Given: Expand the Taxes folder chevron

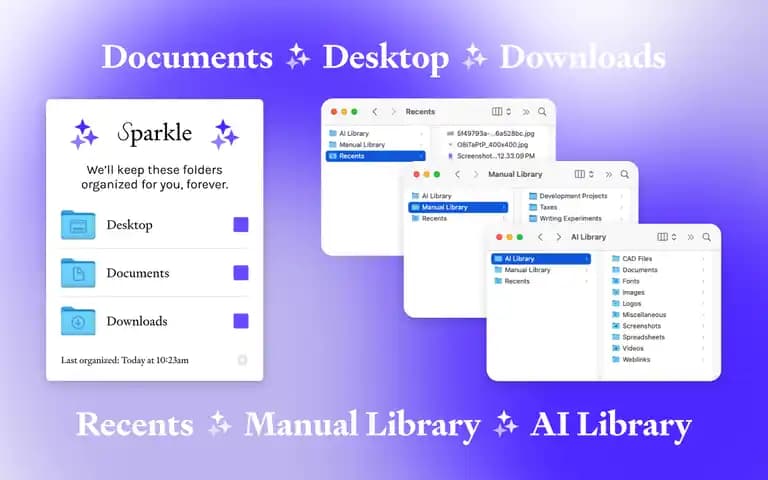Looking at the screenshot, I should pos(622,207).
